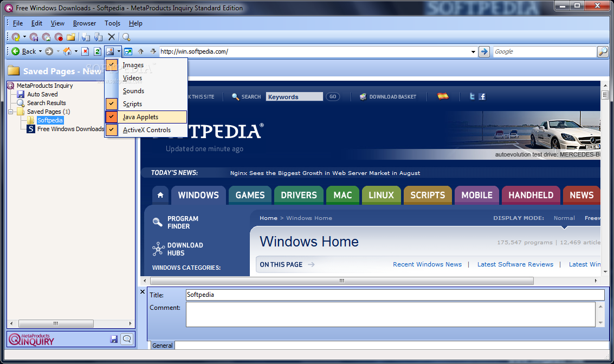Open the Edit menu
This screenshot has height=364, width=614.
point(37,23)
